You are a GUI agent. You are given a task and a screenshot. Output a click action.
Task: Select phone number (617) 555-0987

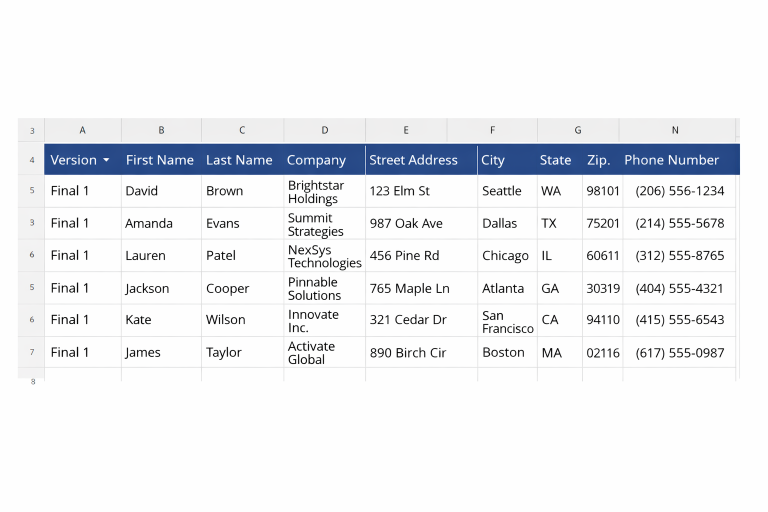[679, 352]
